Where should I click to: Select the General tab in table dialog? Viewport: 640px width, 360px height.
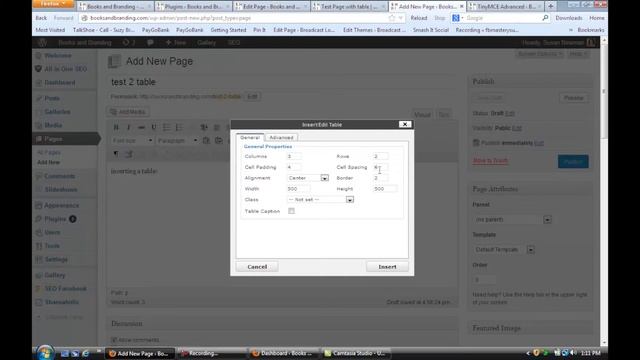250,138
